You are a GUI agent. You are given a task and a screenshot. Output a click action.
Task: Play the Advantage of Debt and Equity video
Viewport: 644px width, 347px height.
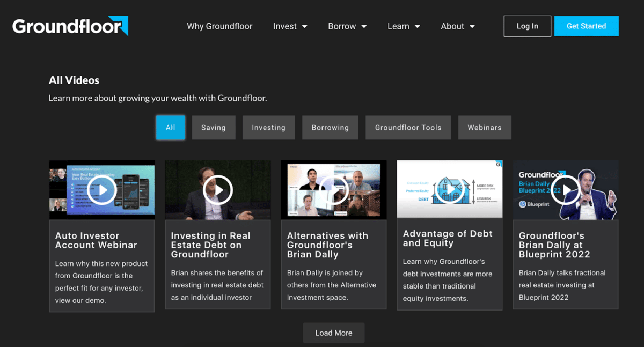(450, 190)
